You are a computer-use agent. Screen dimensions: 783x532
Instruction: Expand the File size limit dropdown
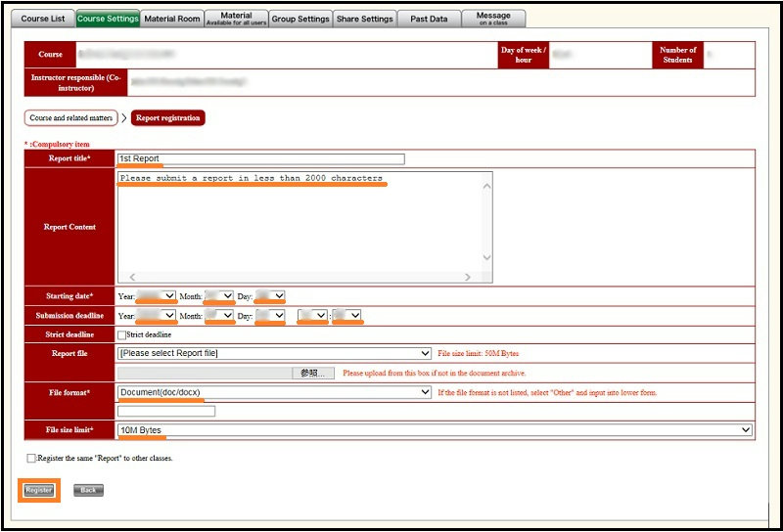coord(435,430)
